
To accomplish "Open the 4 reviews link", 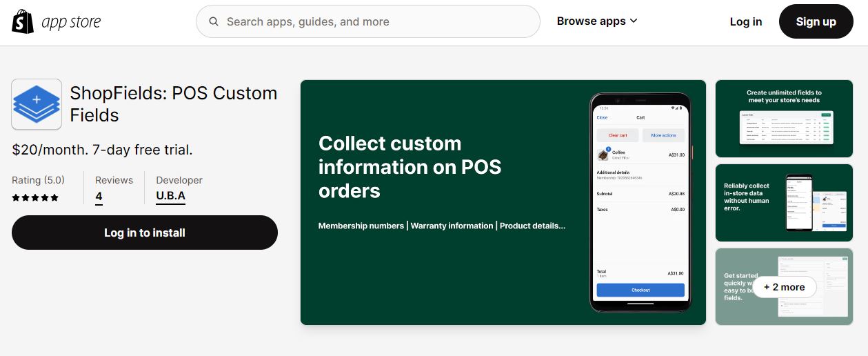I will 99,197.
